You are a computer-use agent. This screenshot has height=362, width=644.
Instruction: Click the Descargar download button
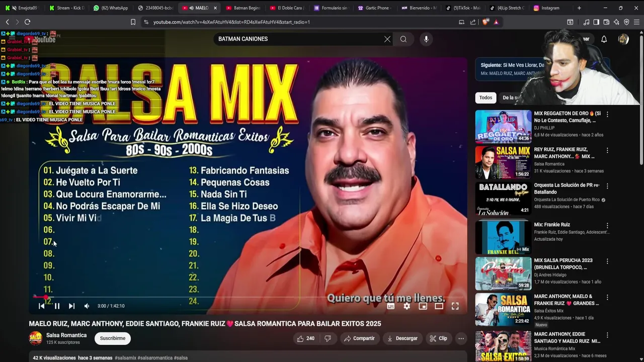pyautogui.click(x=402, y=338)
